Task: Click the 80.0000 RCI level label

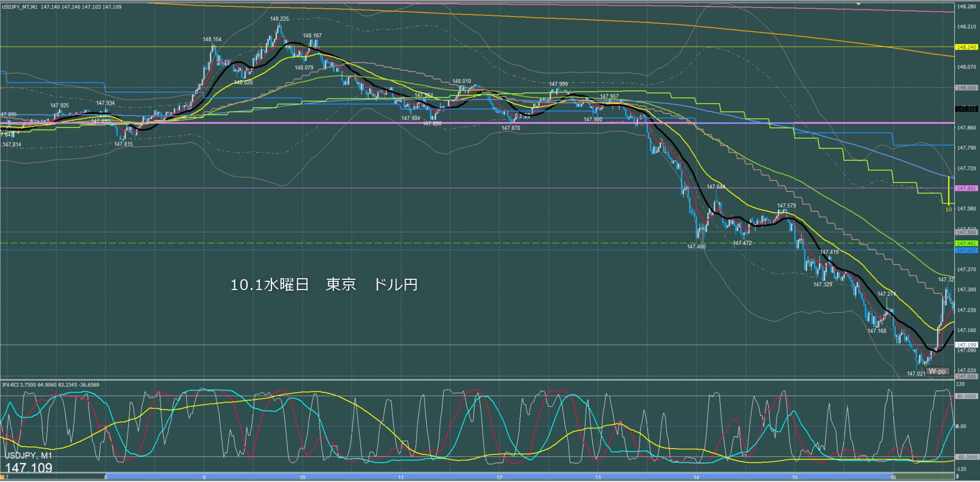Action: pos(966,396)
